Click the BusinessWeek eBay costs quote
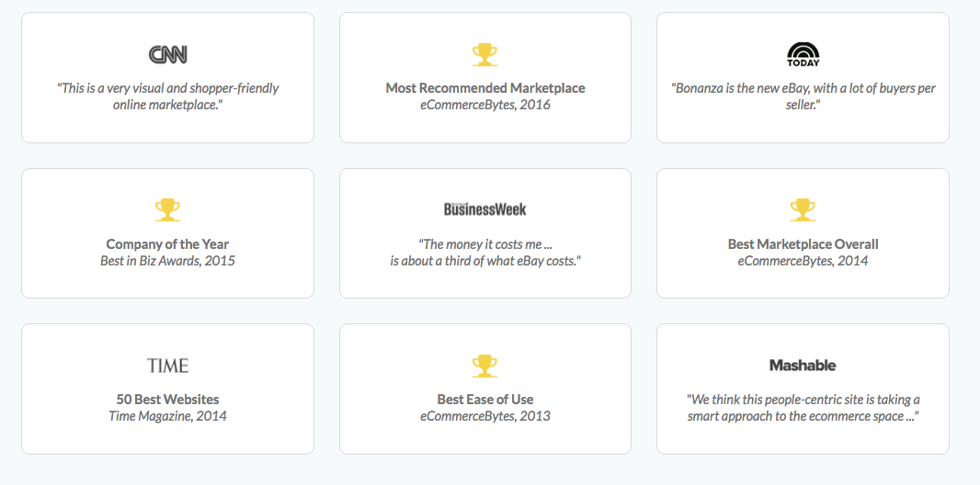Viewport: 980px width, 485px height. click(485, 253)
